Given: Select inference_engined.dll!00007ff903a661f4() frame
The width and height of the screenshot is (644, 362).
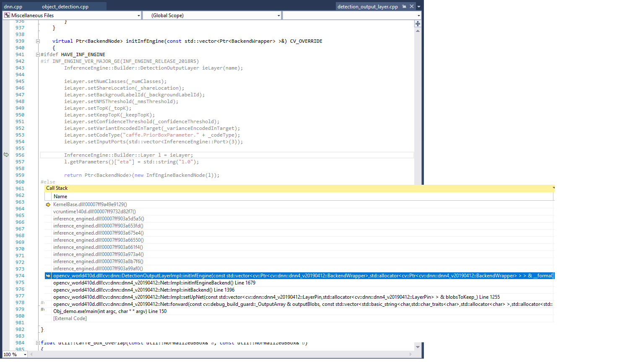Looking at the screenshot, I should point(98,247).
